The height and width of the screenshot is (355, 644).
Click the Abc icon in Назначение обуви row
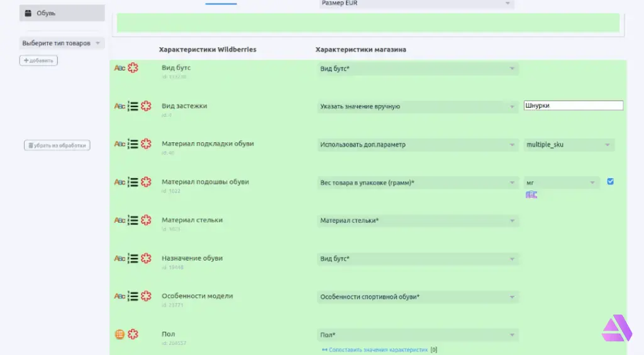coord(119,259)
